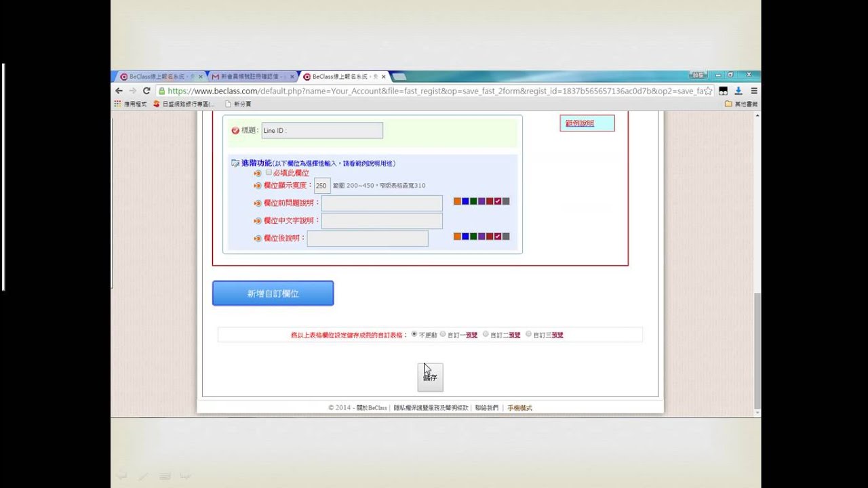Open the 聯絡我們 footer link
This screenshot has width=868, height=488.
pos(486,408)
